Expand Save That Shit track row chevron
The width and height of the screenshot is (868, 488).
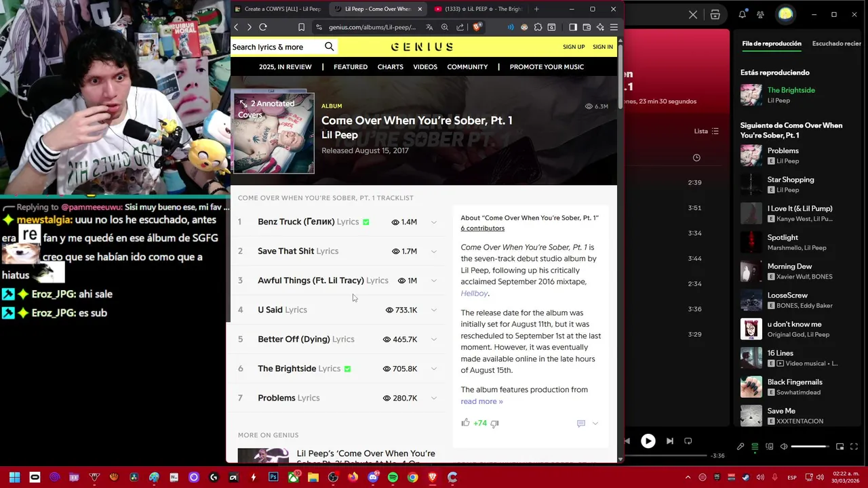coord(434,251)
